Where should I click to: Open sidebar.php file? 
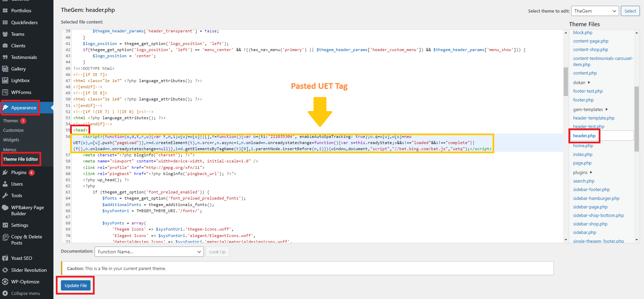(x=584, y=233)
